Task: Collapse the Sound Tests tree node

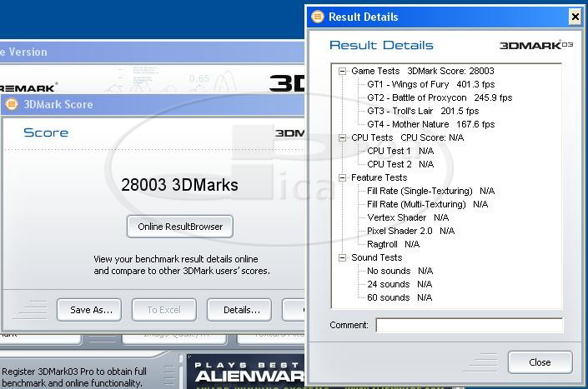Action: coord(342,258)
